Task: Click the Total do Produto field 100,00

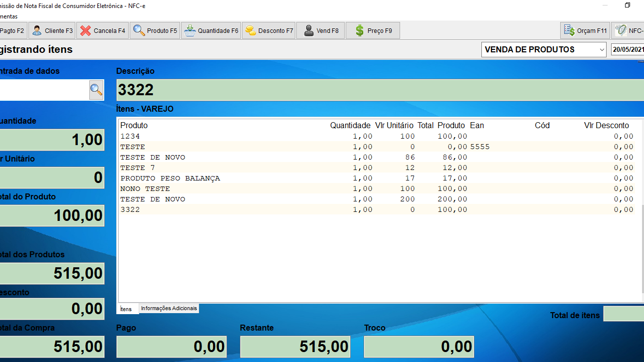Action: click(52, 215)
